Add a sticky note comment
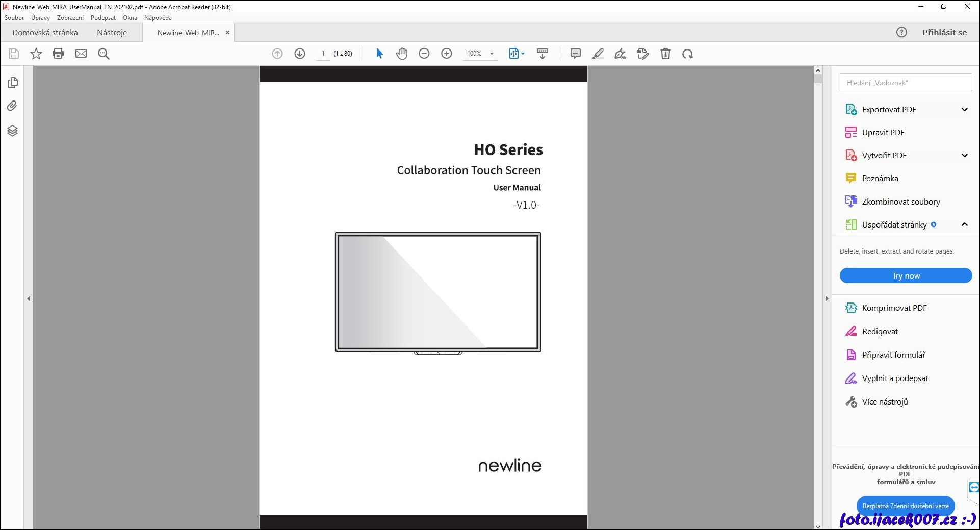 pos(575,54)
